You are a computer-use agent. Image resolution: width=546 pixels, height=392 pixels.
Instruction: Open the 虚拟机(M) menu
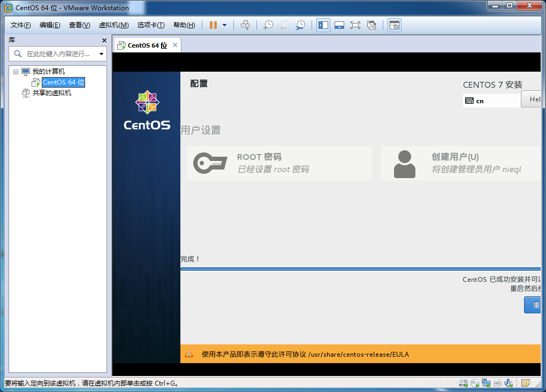[x=113, y=25]
